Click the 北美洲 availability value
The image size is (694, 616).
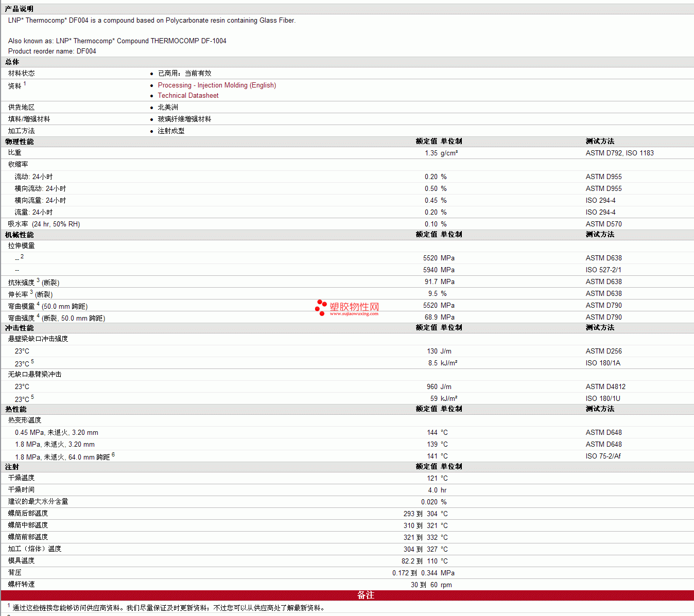click(x=168, y=108)
